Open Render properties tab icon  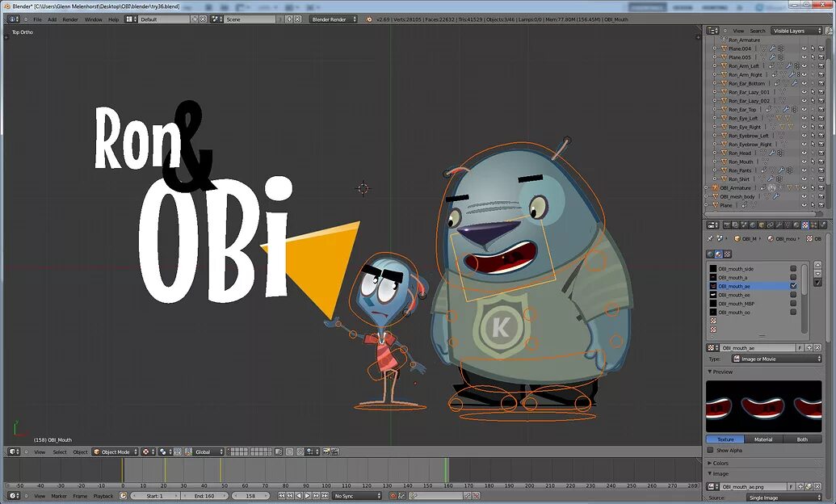727,225
